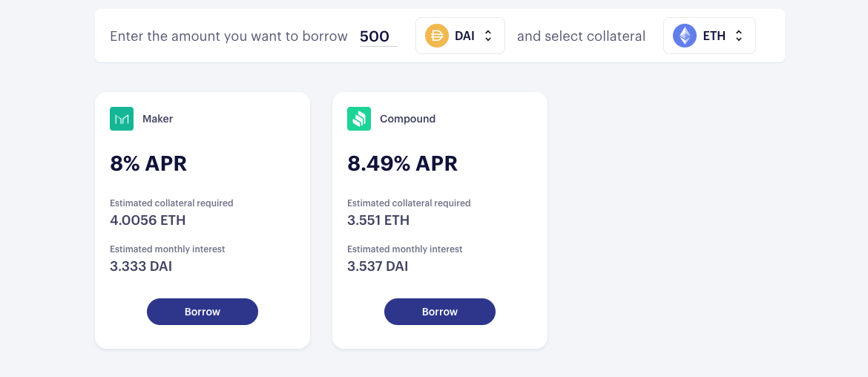Click the orange DAI coin icon
This screenshot has width=868, height=377.
437,36
